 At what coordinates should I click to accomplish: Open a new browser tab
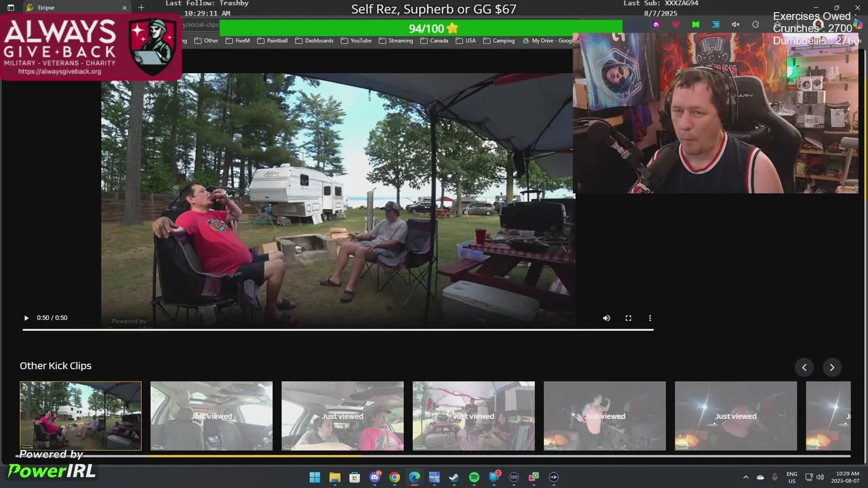point(141,7)
